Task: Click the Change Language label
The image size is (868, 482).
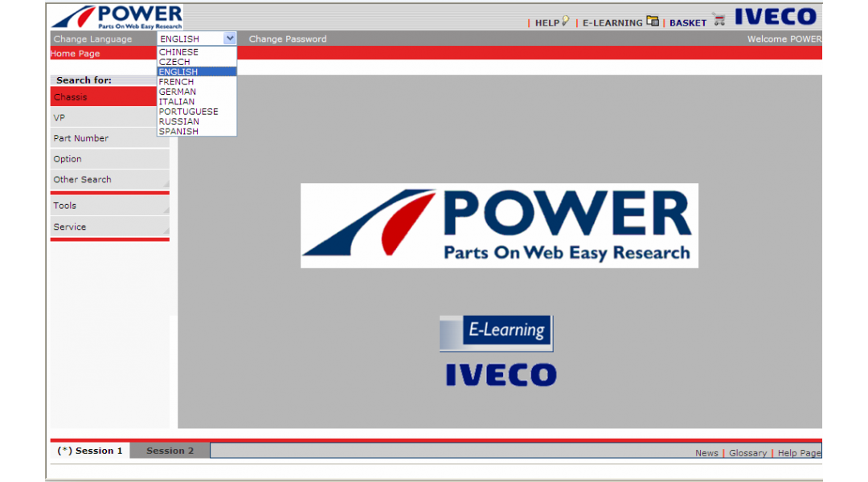Action: 92,39
